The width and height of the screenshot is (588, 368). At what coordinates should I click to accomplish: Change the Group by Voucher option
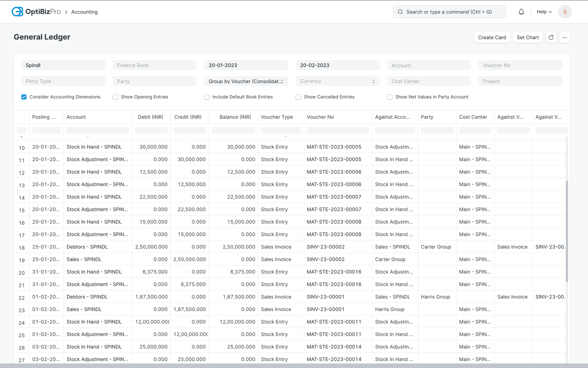pos(246,81)
